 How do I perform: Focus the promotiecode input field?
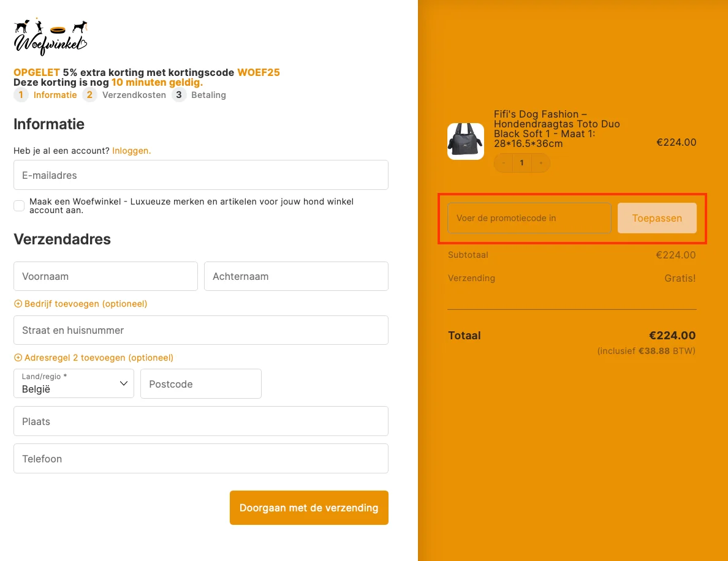point(529,218)
